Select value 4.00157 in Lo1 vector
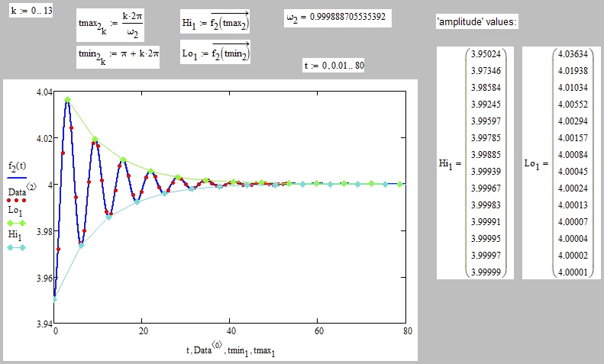 point(573,138)
